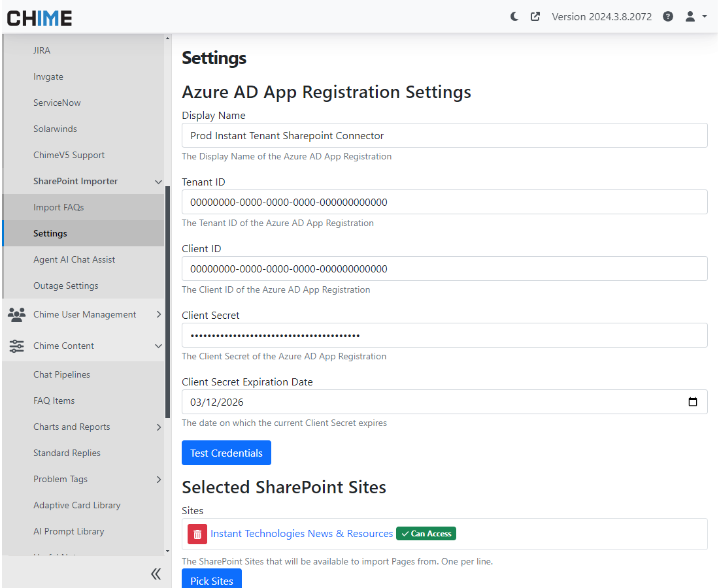Open the help question mark icon
This screenshot has width=719, height=588.
click(668, 17)
